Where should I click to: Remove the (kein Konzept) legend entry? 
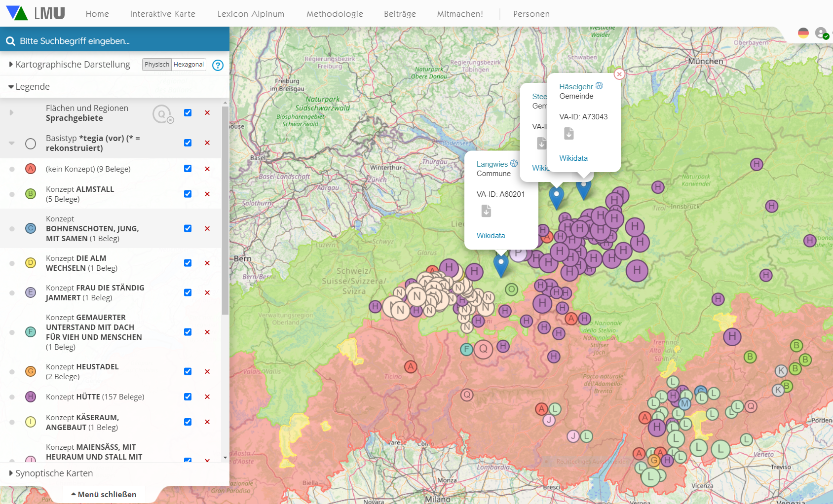point(207,169)
